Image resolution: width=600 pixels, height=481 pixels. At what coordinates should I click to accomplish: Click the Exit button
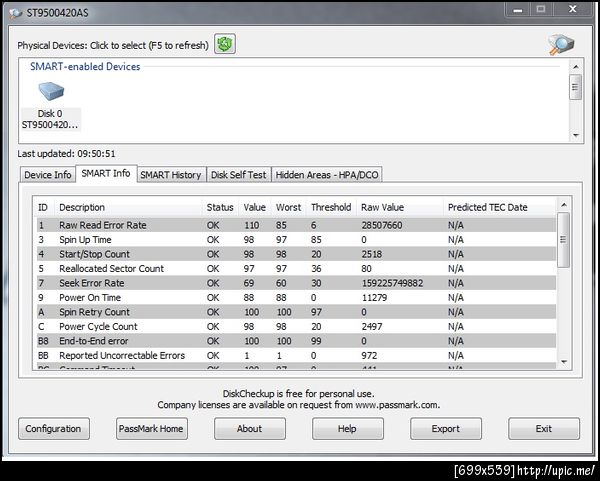coord(544,429)
